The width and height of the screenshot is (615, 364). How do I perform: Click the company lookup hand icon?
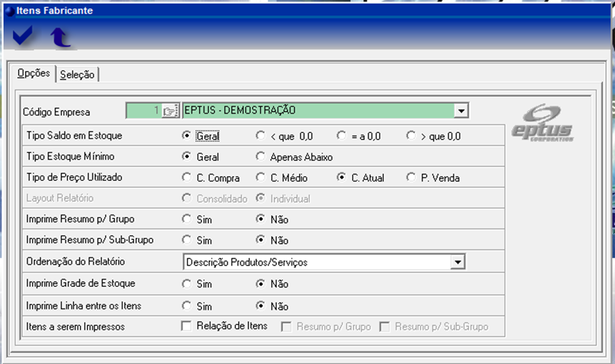click(x=170, y=111)
